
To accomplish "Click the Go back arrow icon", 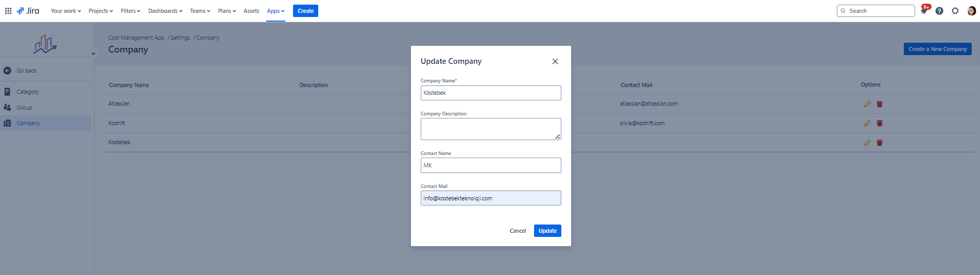I will tap(7, 71).
